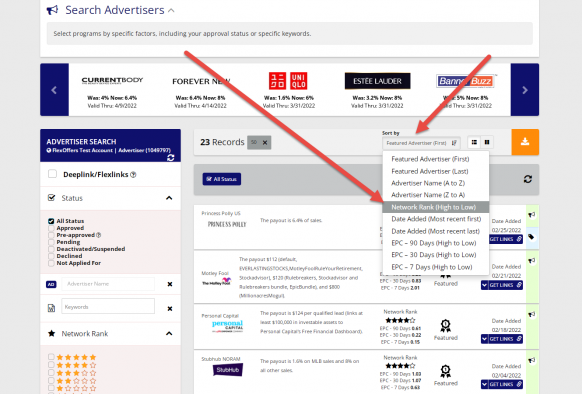Click the Deeplink/Flexlinks help icon
Viewport: 582px width, 394px height.
coord(133,175)
